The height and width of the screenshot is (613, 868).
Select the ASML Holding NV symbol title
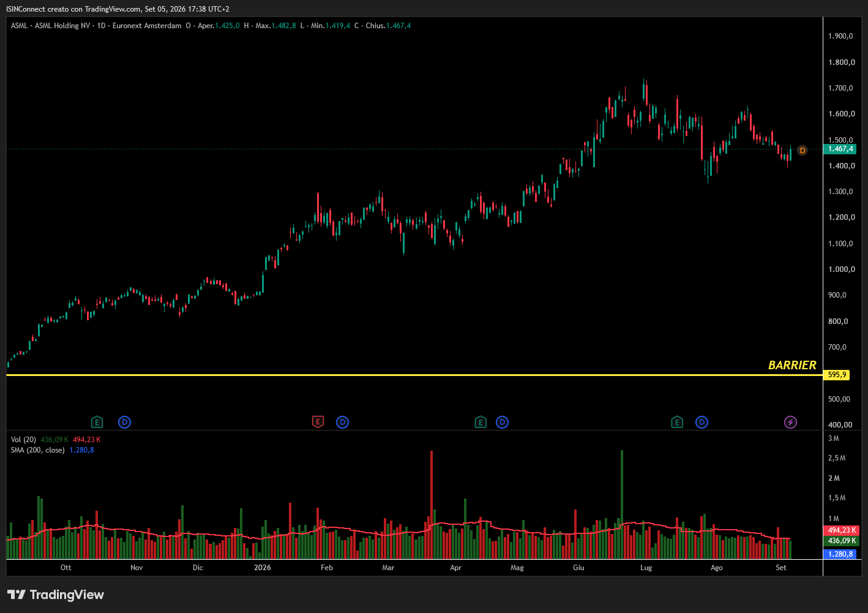click(62, 26)
